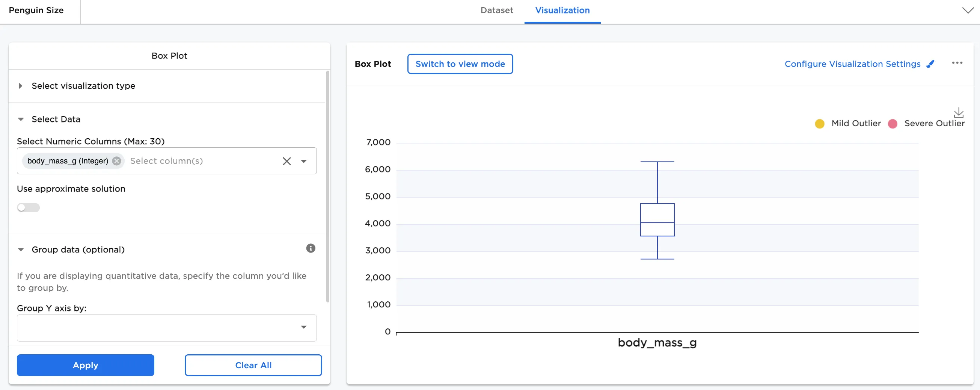Open the three-dot more options menu

pyautogui.click(x=957, y=63)
